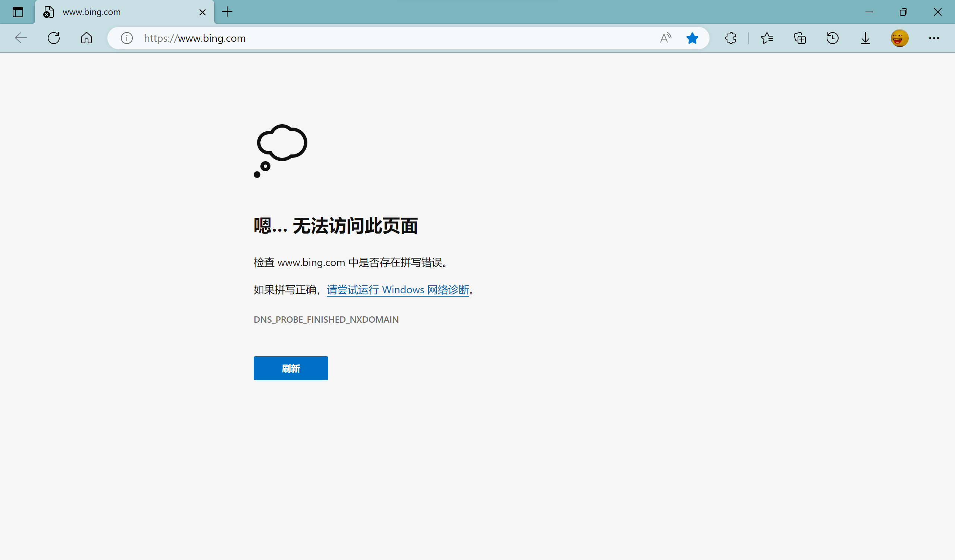View site information icon in address bar

point(126,38)
